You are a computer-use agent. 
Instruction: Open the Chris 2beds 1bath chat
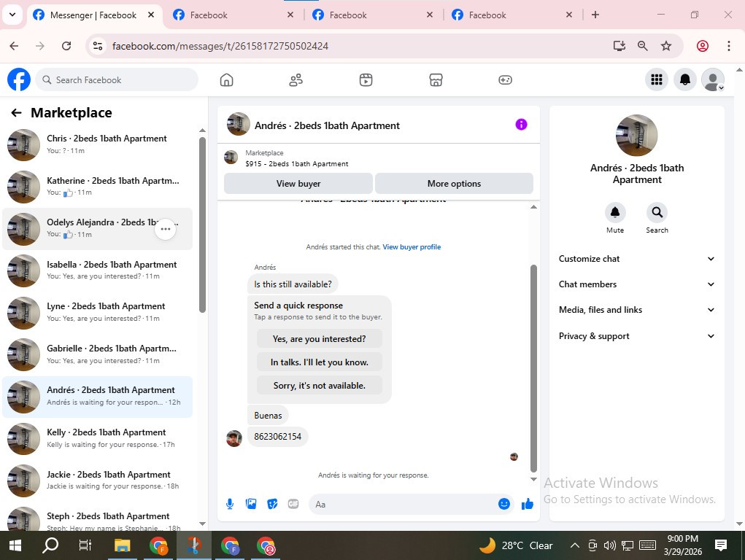(97, 144)
